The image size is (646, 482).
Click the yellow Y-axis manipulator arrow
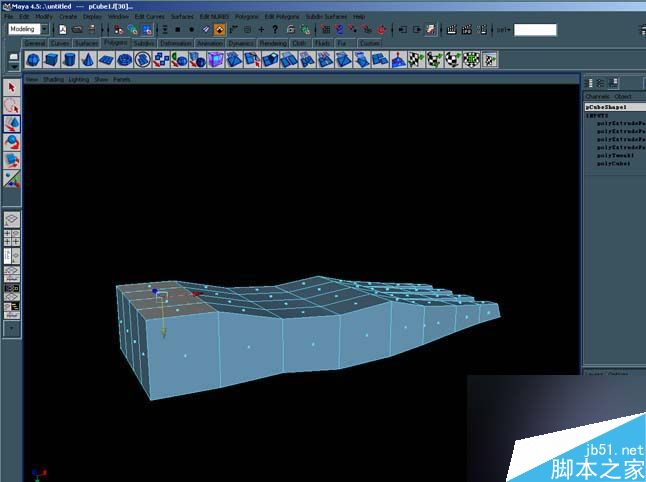164,332
